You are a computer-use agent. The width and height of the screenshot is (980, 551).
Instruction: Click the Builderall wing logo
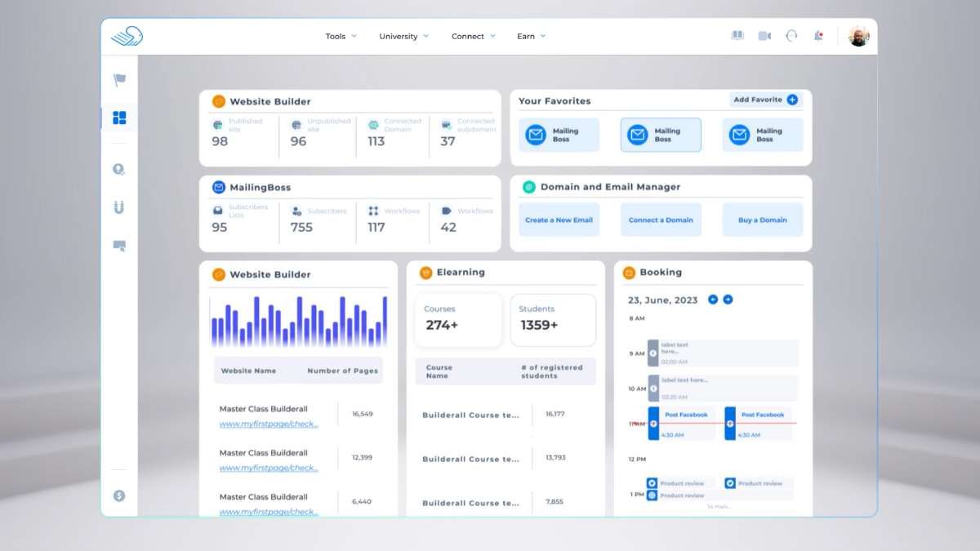(127, 36)
